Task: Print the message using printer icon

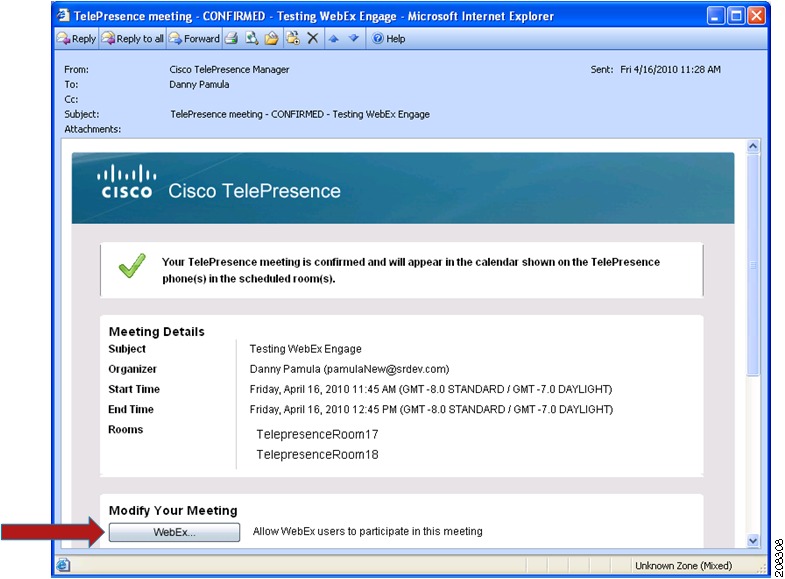Action: pos(231,39)
